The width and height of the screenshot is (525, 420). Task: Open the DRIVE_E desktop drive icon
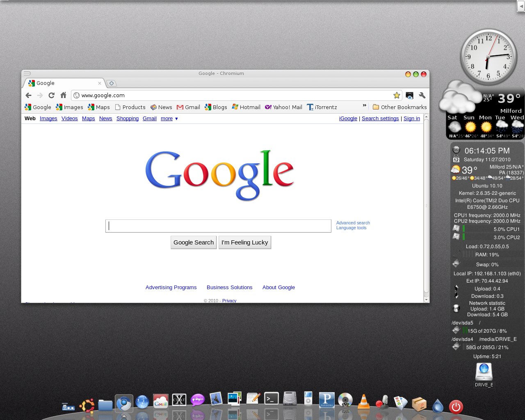[484, 375]
